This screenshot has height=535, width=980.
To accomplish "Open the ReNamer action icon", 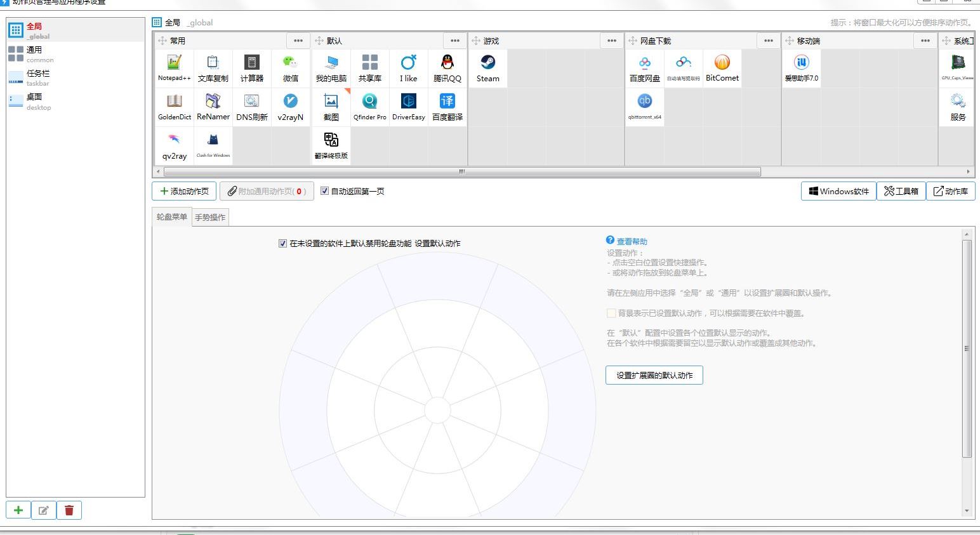I will coord(213,107).
